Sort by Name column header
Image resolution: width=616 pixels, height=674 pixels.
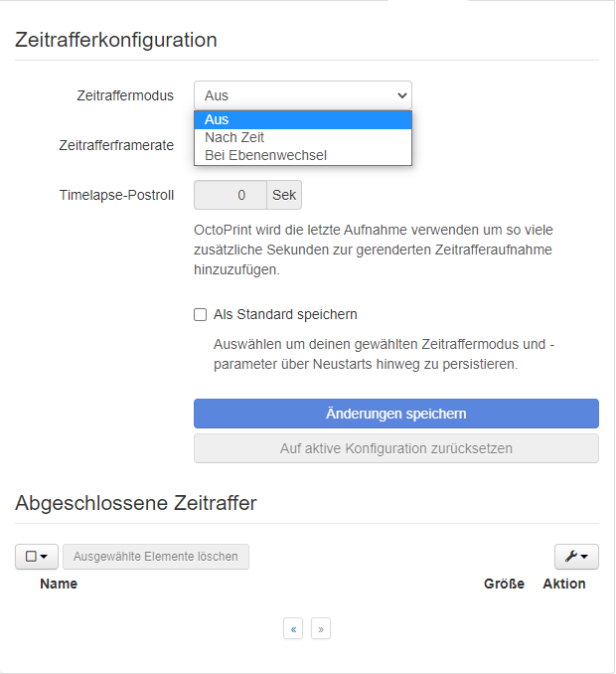(59, 584)
